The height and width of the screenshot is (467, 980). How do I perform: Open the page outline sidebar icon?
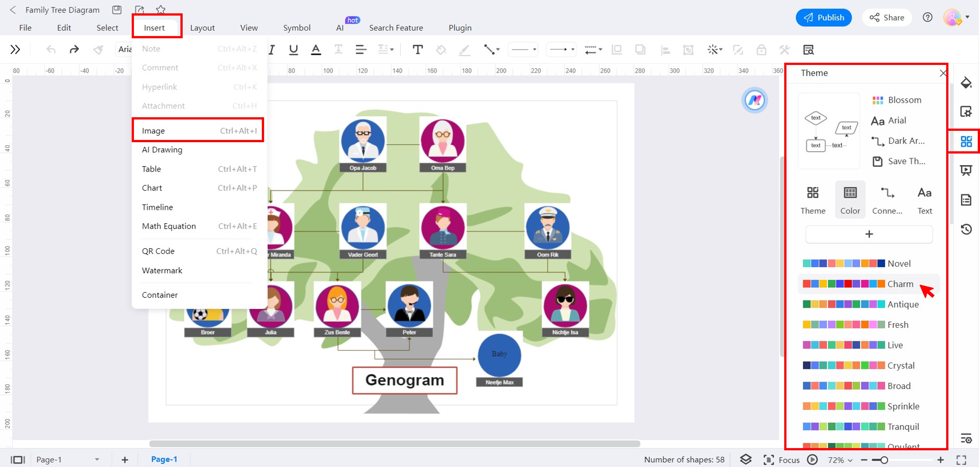[966, 200]
